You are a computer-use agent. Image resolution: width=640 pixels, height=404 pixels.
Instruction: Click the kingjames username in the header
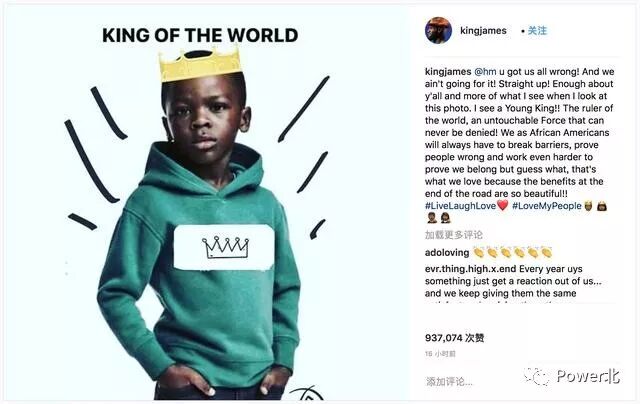coord(483,31)
